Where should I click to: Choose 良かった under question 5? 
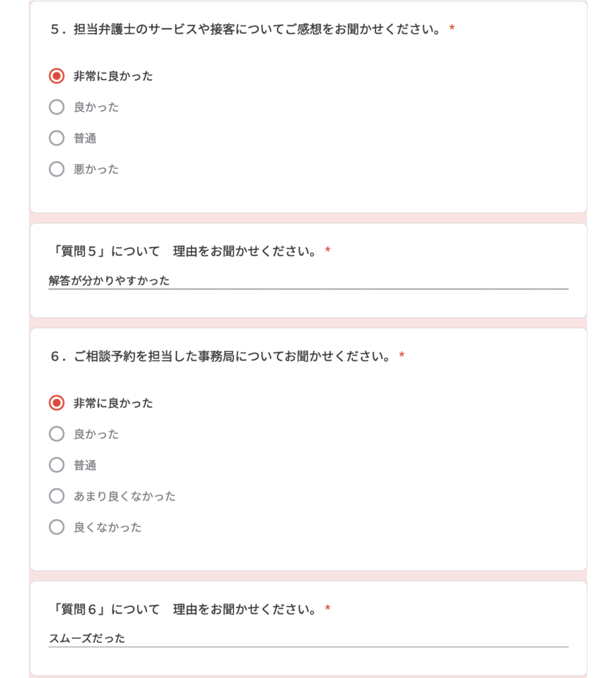click(x=57, y=107)
